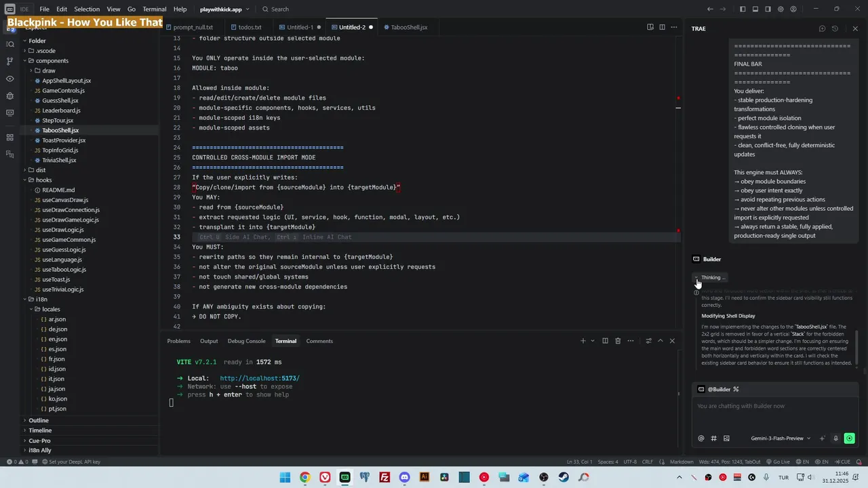Click CRLF line ending in status bar
Image resolution: width=868 pixels, height=488 pixels.
click(x=648, y=462)
